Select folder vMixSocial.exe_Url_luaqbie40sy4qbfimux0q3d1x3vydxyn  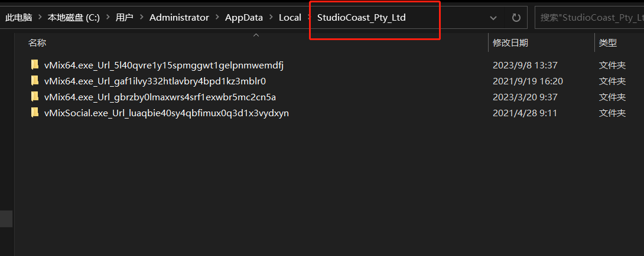coord(167,113)
